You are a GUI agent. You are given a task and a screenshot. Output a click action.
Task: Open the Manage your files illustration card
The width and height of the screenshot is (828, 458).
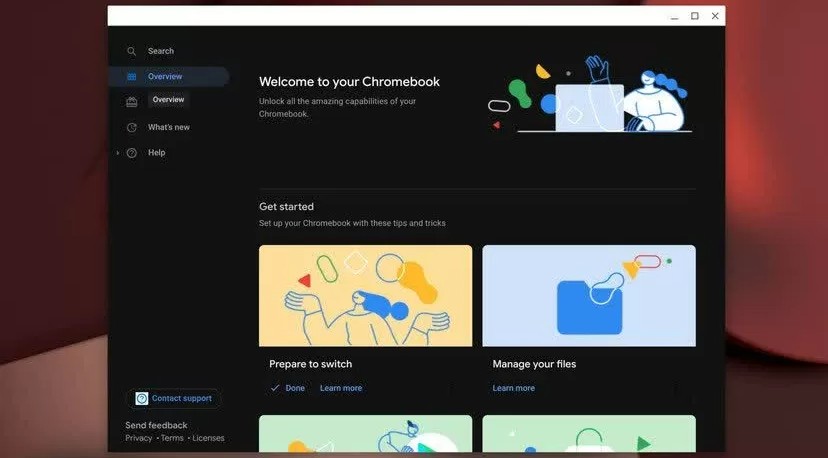589,296
